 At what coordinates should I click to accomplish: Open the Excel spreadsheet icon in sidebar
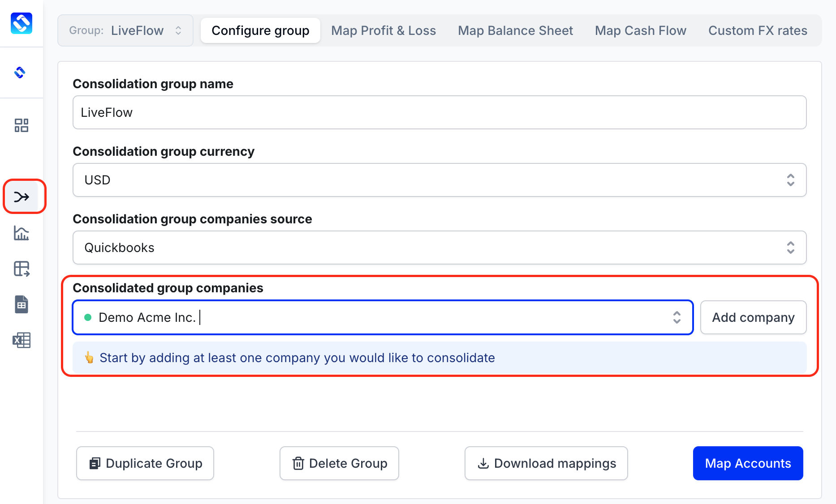pos(22,340)
